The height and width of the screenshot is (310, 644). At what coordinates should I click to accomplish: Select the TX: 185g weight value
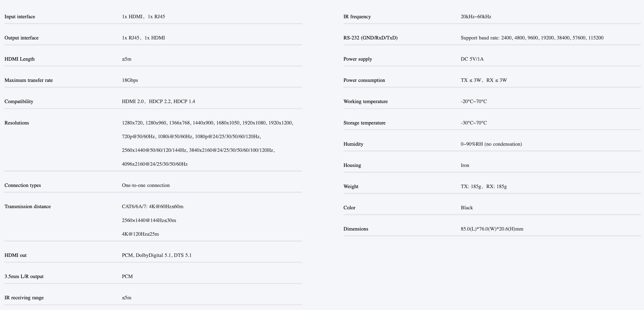point(471,187)
